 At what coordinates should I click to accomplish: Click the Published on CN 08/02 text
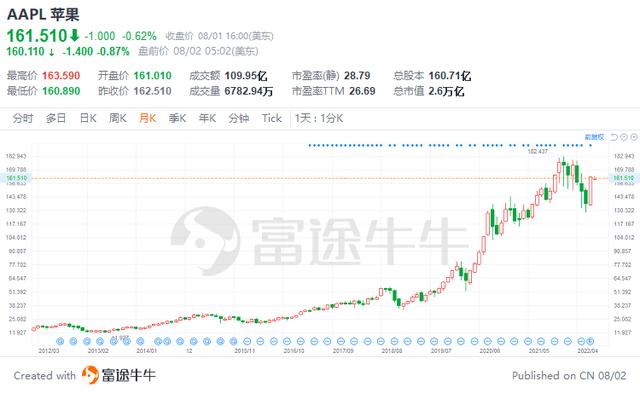(569, 375)
